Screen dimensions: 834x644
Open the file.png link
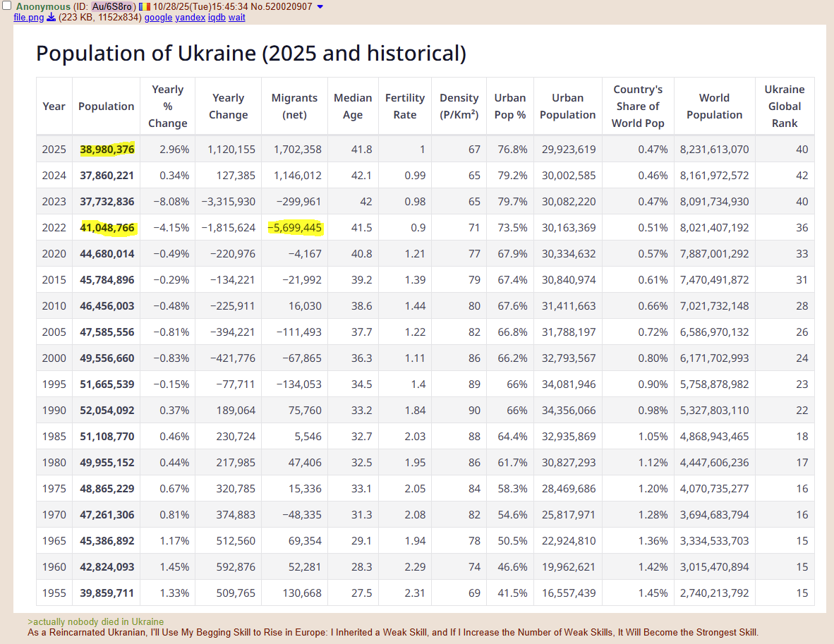click(28, 18)
